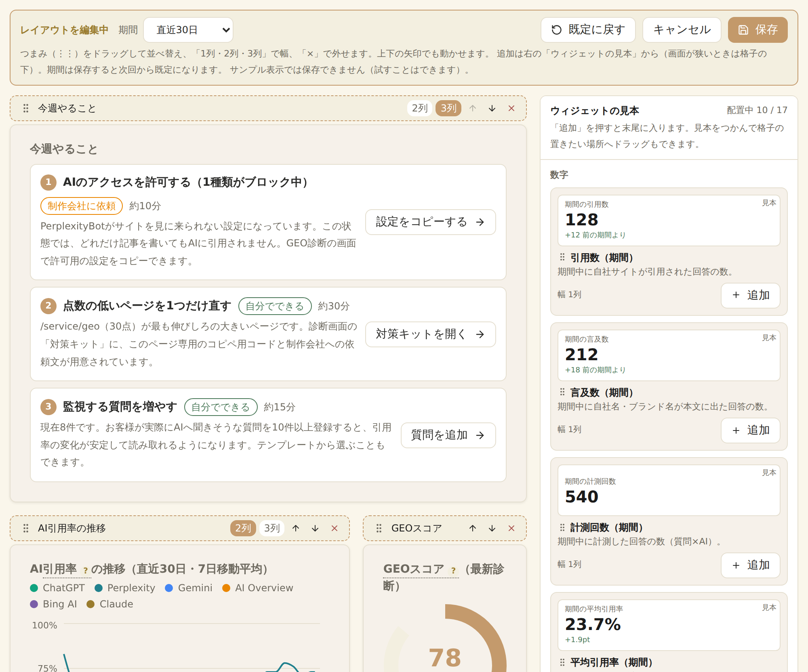Click 質問を追加 button
808x672 pixels.
click(448, 435)
